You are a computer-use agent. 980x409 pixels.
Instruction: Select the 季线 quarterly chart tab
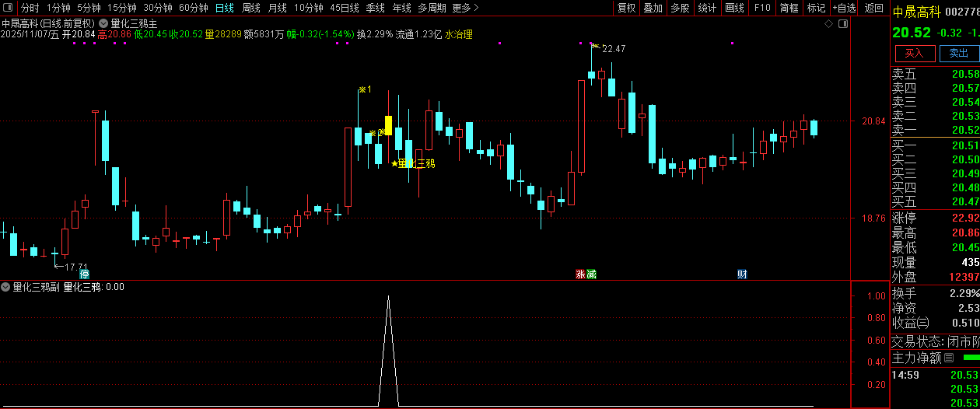click(376, 8)
